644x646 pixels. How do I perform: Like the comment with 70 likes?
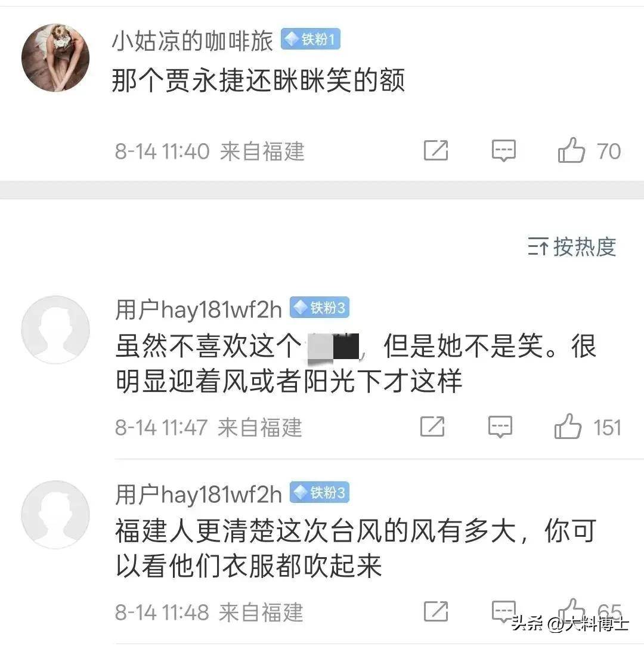[x=571, y=150]
